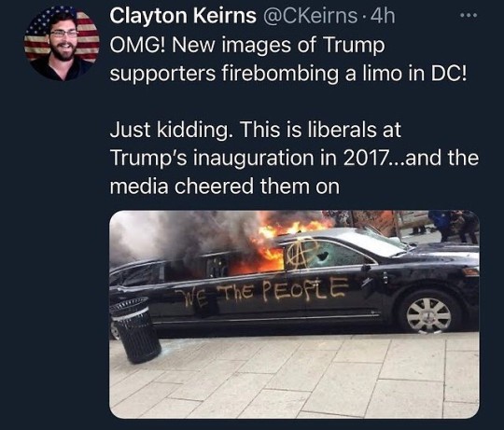The image size is (504, 430).
Task: Open the @CKeirns handle link
Action: [x=310, y=16]
